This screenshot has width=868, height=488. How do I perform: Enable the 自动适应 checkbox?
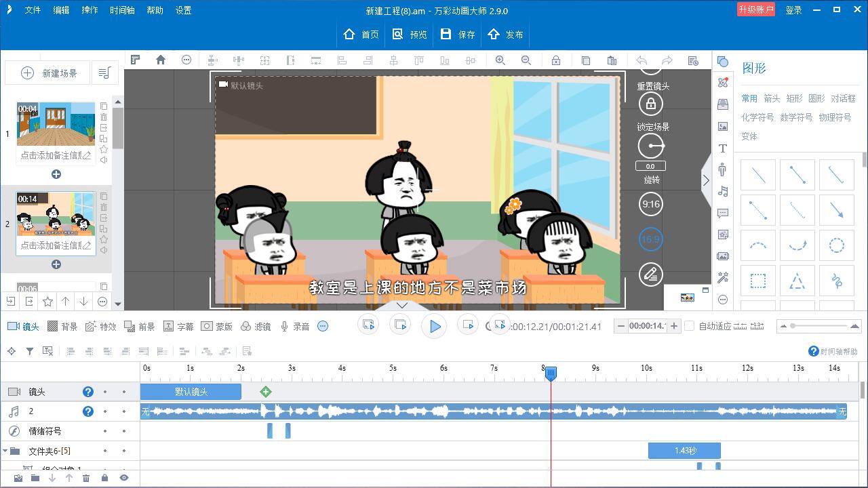pos(690,326)
